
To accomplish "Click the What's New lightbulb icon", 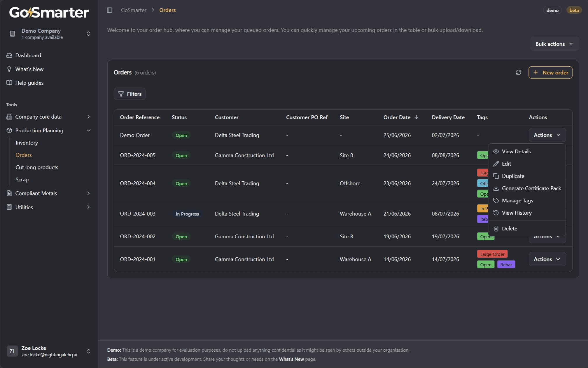I will point(9,69).
